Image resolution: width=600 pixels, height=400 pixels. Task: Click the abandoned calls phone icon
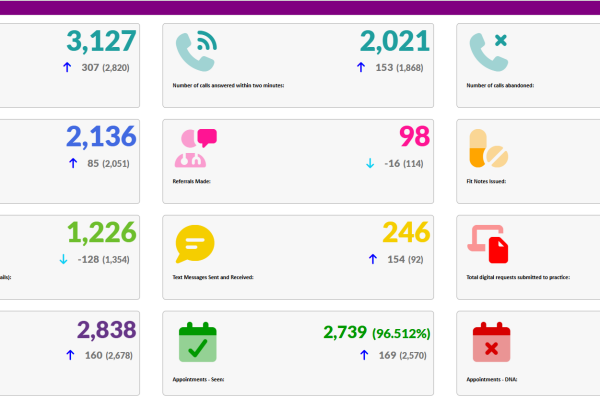tap(489, 51)
